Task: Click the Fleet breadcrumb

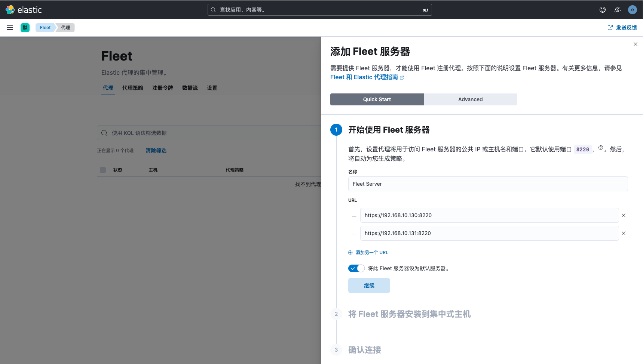Action: (45, 28)
